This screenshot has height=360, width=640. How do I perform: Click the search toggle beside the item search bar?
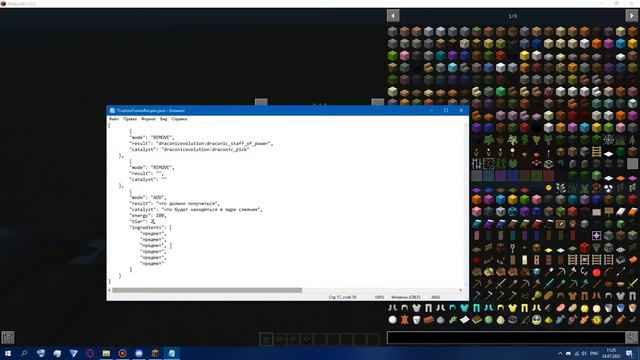[x=632, y=338]
